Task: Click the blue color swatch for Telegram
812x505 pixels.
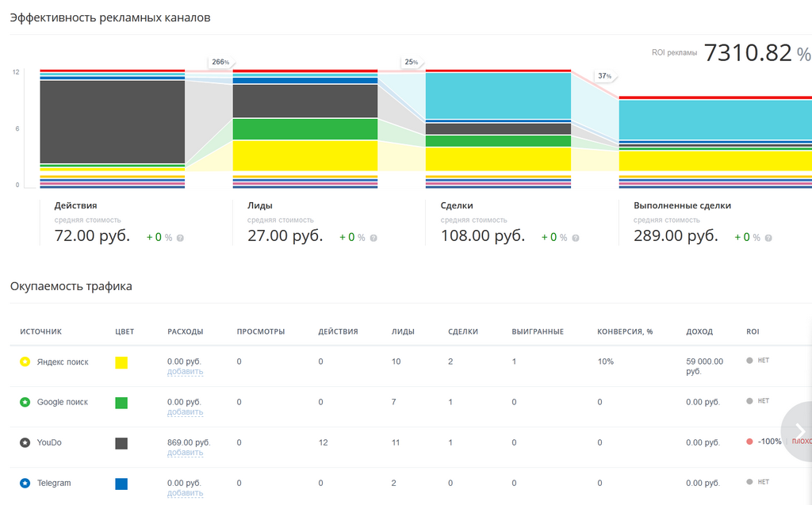Action: click(x=121, y=484)
